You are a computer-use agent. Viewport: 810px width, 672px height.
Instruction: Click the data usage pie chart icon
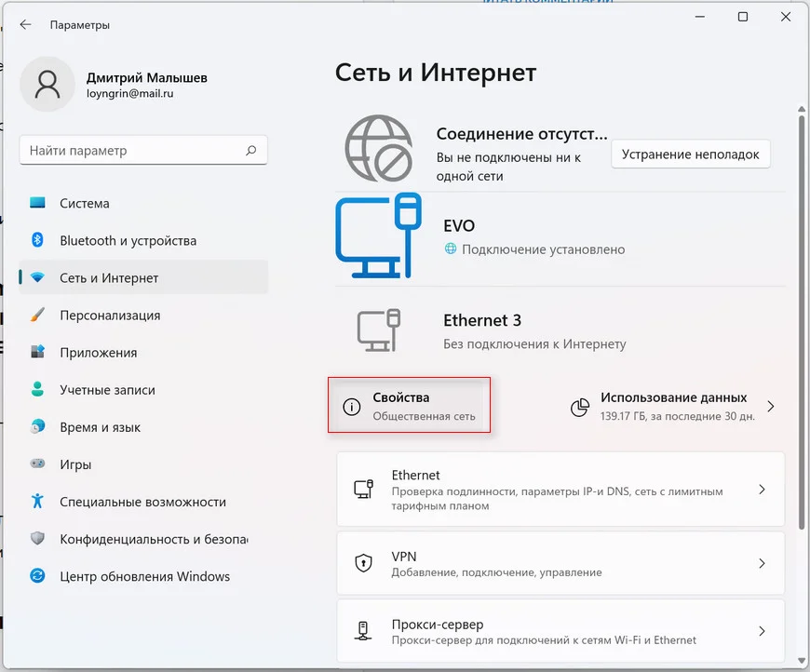pyautogui.click(x=579, y=407)
